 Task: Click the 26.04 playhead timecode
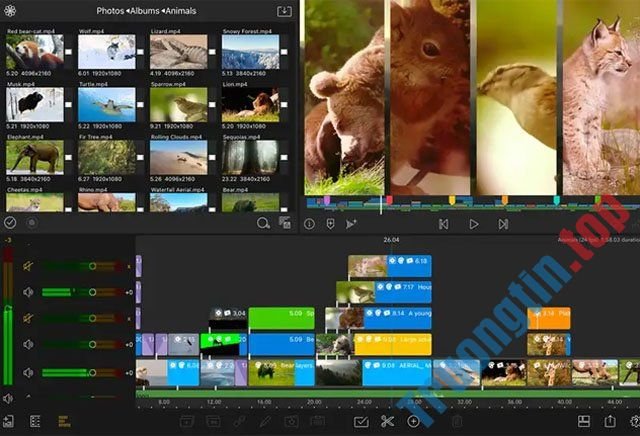[x=391, y=240]
